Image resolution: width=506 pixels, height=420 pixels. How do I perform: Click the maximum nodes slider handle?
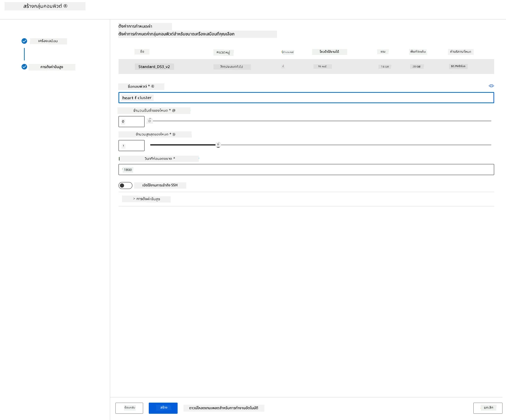pos(218,145)
